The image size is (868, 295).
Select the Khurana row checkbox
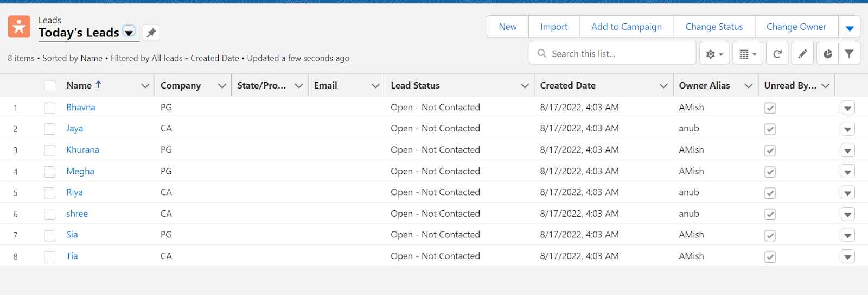click(x=50, y=150)
